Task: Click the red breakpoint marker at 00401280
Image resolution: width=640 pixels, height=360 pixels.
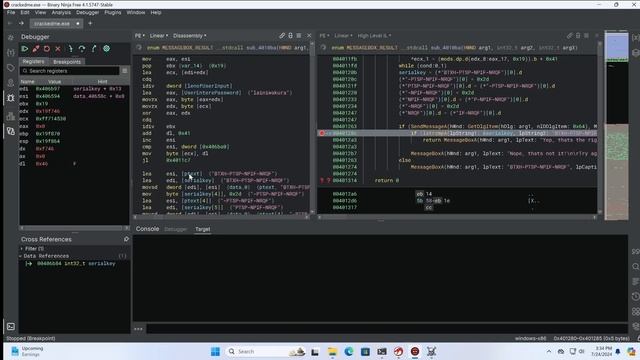Action: (322, 133)
